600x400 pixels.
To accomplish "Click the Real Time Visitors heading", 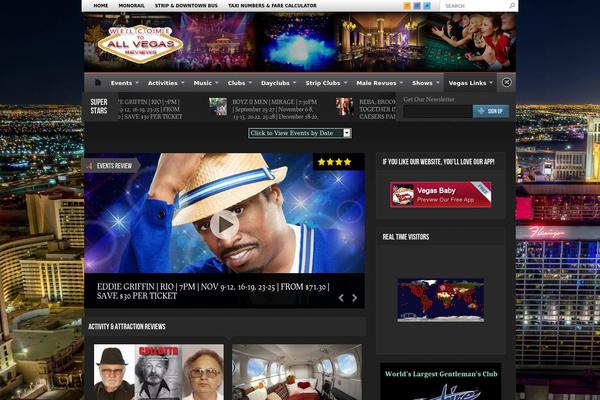I will 406,237.
